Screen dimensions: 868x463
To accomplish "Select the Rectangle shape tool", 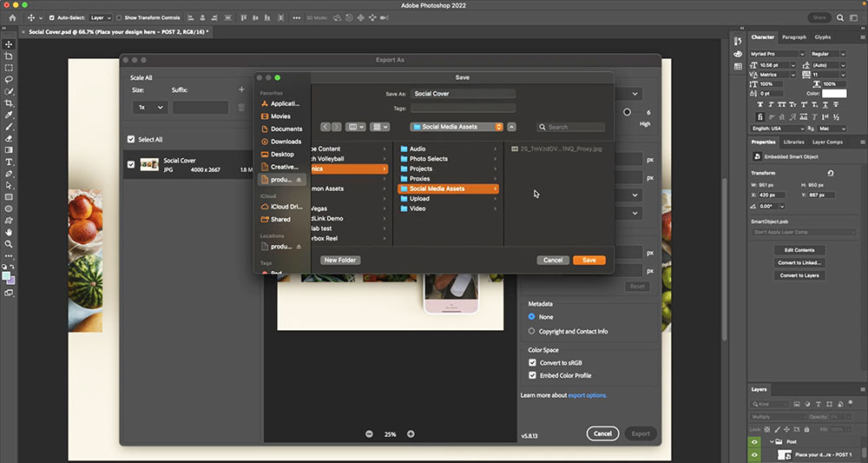I will pyautogui.click(x=9, y=196).
